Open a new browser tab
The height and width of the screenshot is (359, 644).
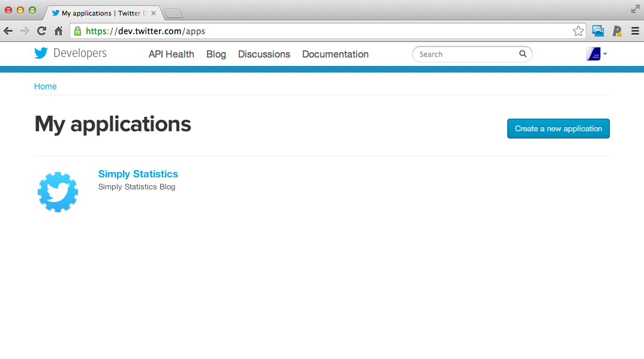pos(173,14)
